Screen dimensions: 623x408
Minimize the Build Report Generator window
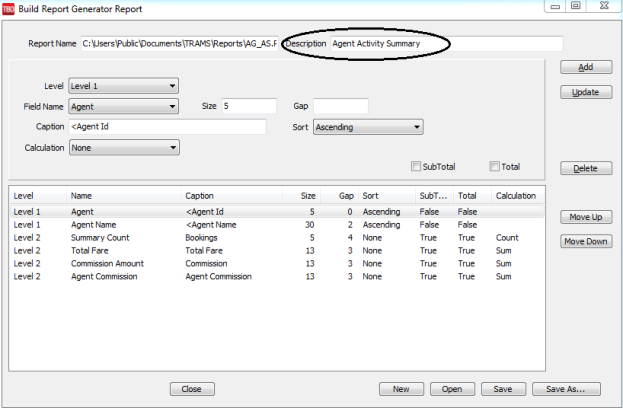tap(555, 6)
